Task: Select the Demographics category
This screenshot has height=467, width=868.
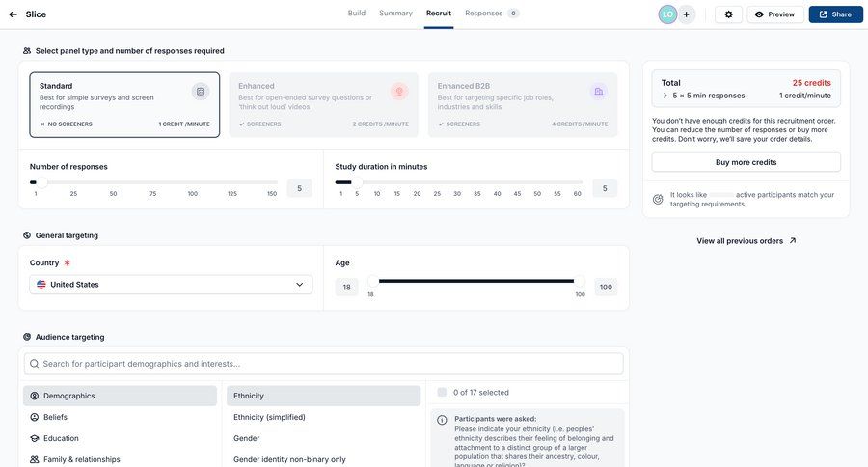Action: click(121, 396)
